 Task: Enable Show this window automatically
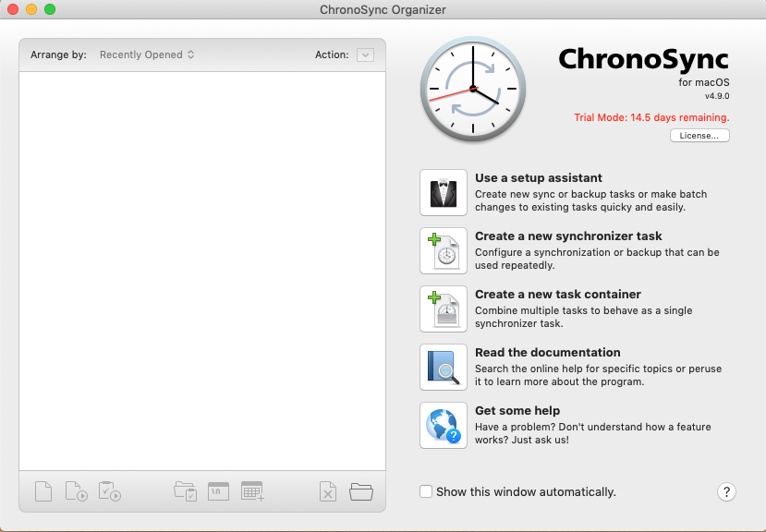[426, 491]
